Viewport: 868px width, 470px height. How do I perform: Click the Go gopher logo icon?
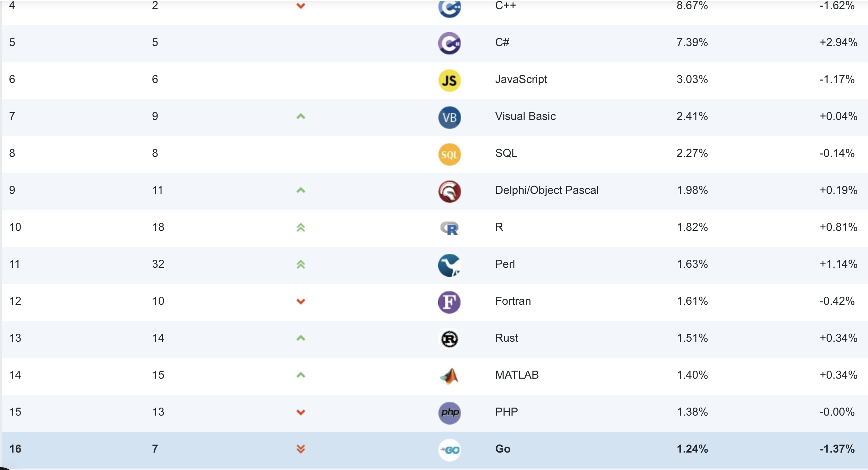[x=449, y=450]
